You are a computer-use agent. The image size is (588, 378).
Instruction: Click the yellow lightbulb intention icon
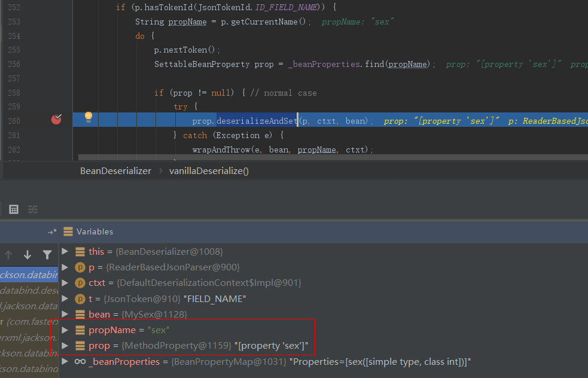click(x=88, y=117)
